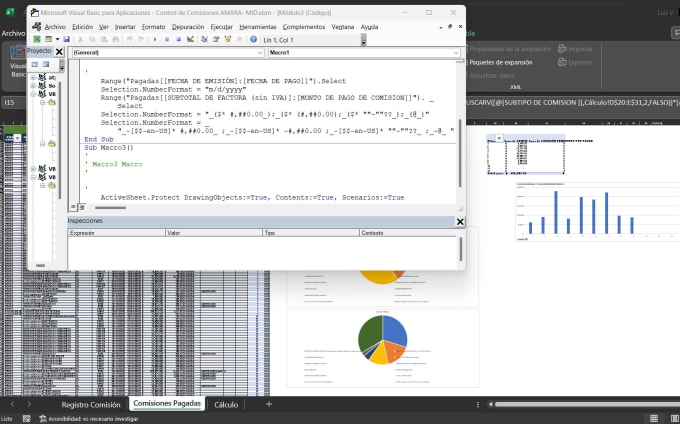The image size is (680, 424).
Task: Open the Proyecto panel toolbar overflow arrow
Action: pos(62,65)
